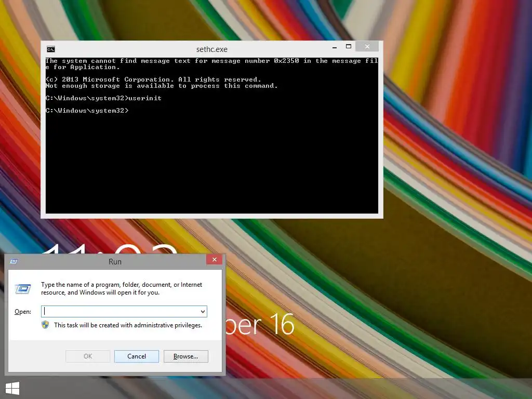Maximize the sethc.exe window

pyautogui.click(x=349, y=46)
